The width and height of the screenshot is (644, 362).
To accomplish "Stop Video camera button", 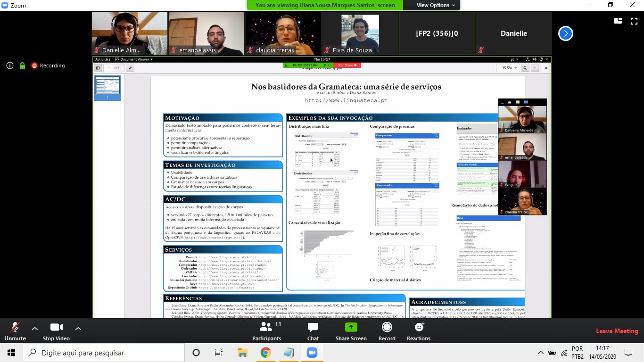I will point(56,331).
